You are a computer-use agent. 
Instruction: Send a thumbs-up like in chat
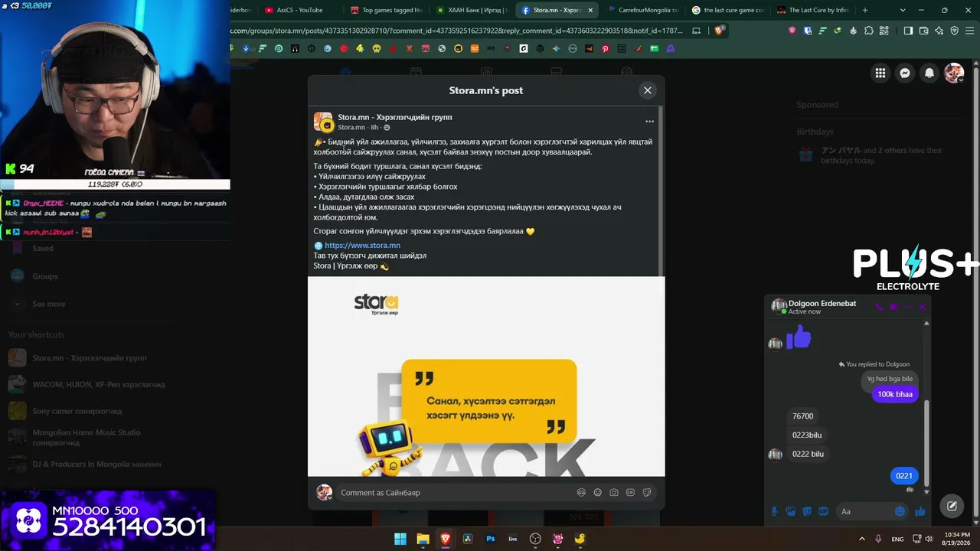tap(920, 511)
